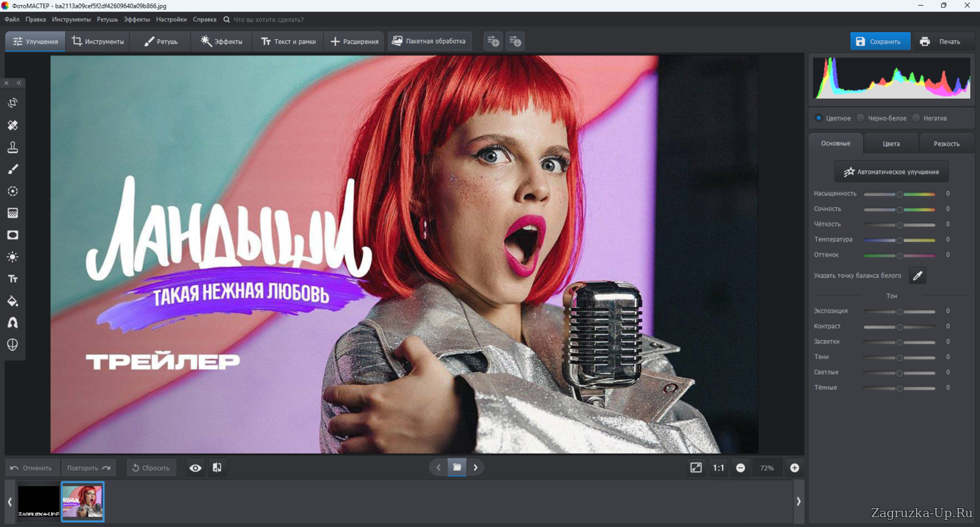Screen dimensions: 980x527
Task: Switch to the Цвета tab
Action: (x=890, y=143)
